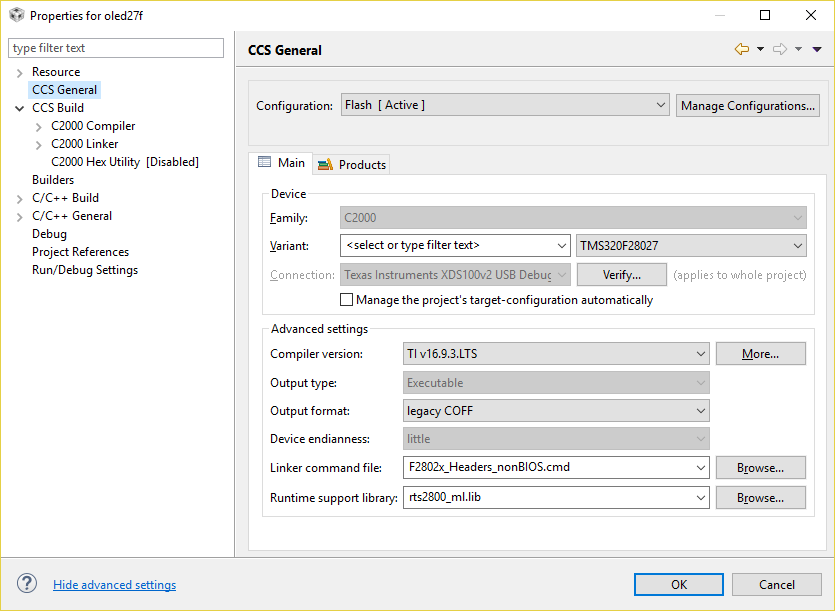Enable automatic target-configuration management checkbox
The width and height of the screenshot is (835, 611).
(x=347, y=300)
